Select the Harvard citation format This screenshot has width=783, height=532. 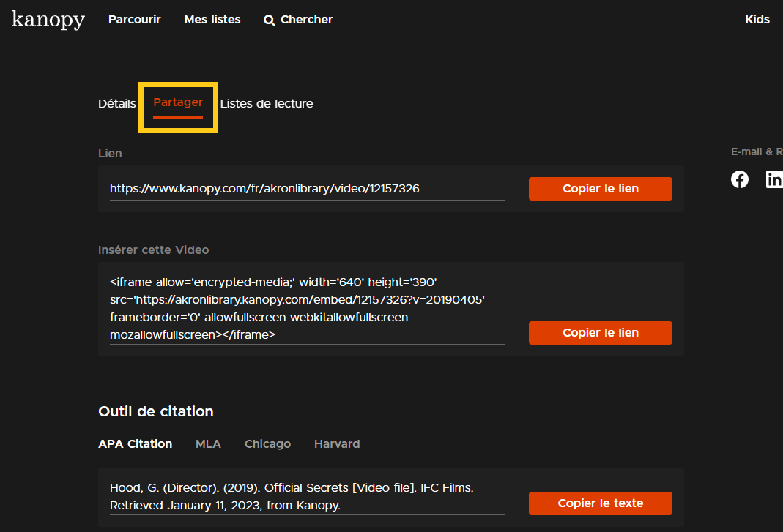337,443
